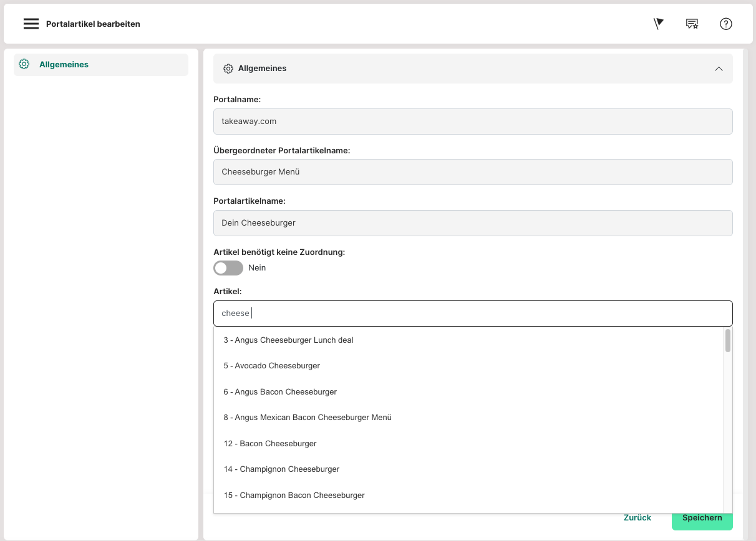Select '3 - Angus Cheeseburger Lunch deal' option
The image size is (756, 541).
click(x=289, y=340)
